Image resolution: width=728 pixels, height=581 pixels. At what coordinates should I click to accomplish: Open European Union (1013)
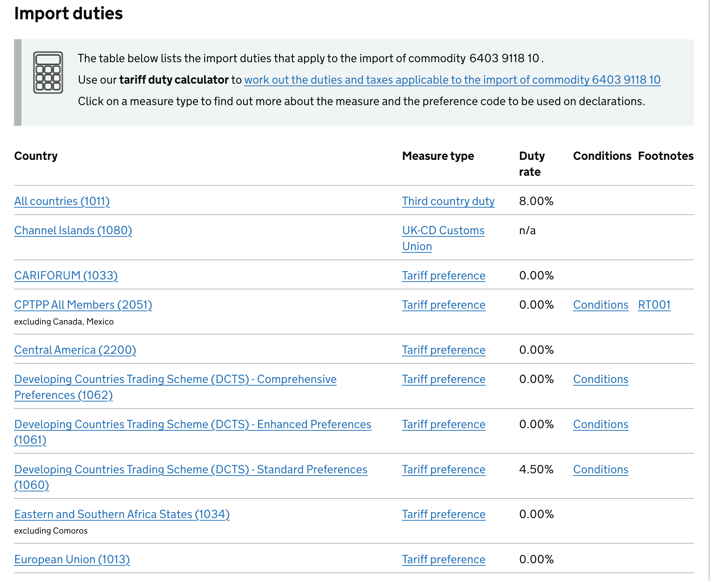click(72, 559)
